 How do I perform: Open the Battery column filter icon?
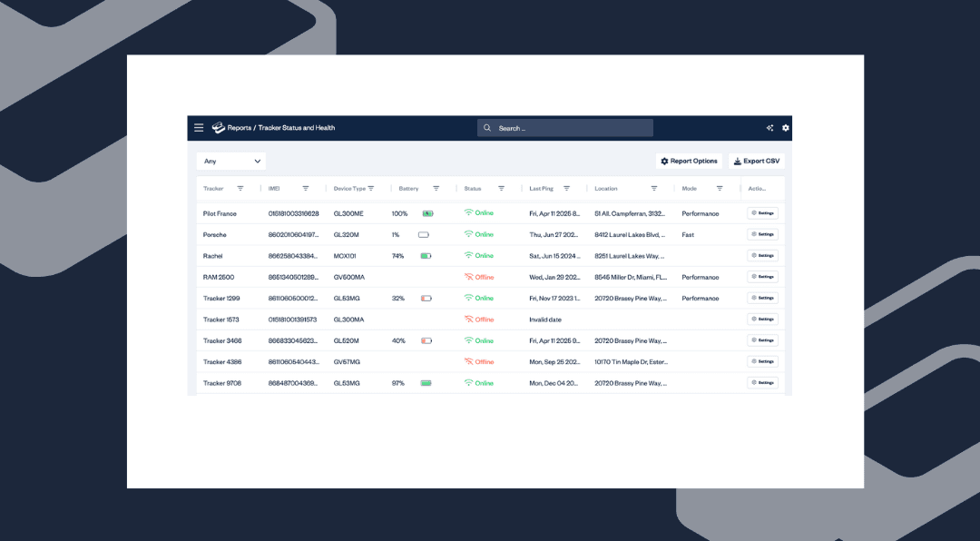click(436, 189)
